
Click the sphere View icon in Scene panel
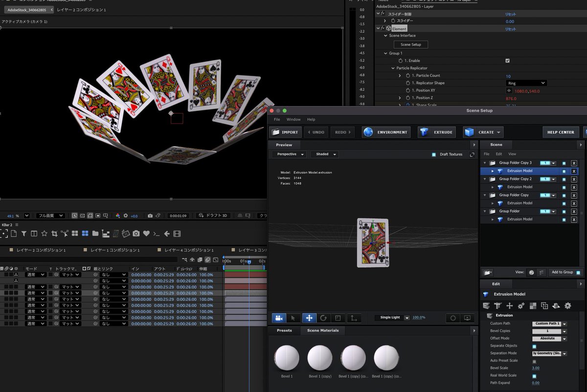pyautogui.click(x=532, y=273)
